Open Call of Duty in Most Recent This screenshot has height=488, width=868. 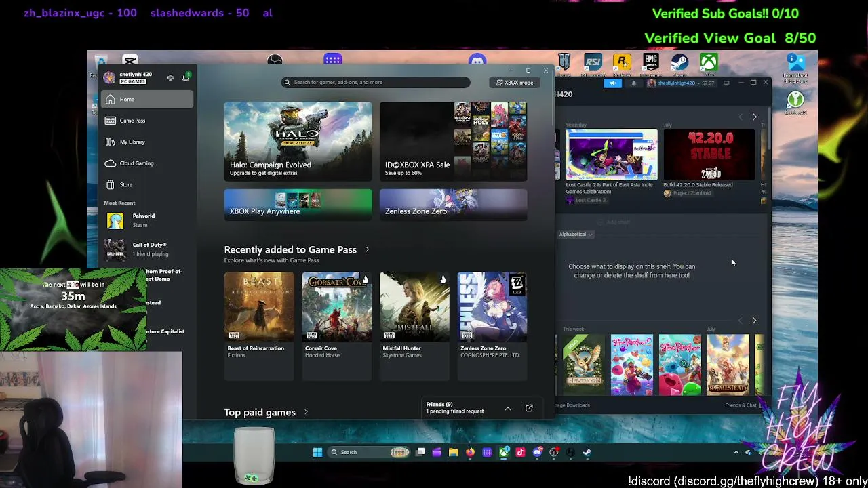[147, 249]
